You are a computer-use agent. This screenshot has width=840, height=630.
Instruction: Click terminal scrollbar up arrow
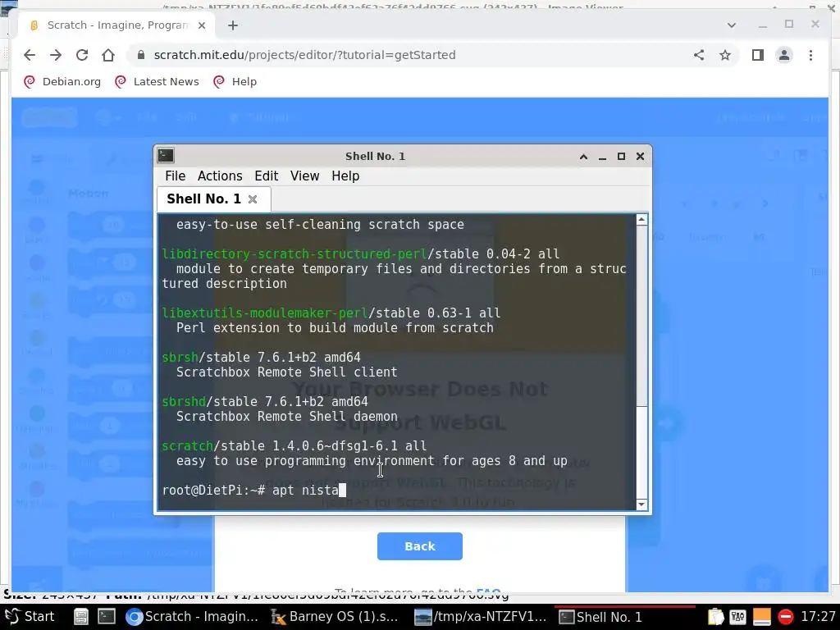point(641,220)
